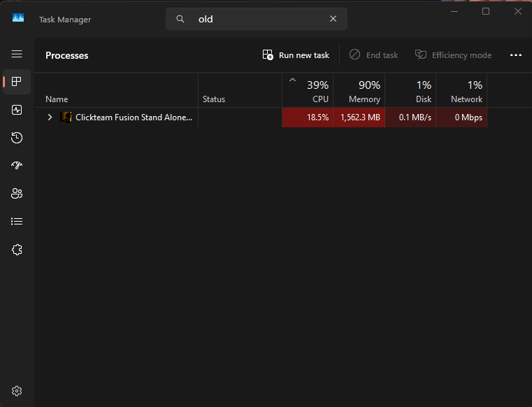Open Task Manager settings gear
The width and height of the screenshot is (532, 407).
pyautogui.click(x=17, y=391)
